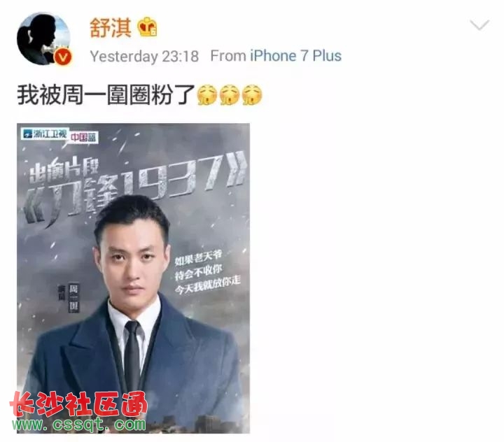Tap the first blushing emoji
504x442 pixels.
[206, 95]
